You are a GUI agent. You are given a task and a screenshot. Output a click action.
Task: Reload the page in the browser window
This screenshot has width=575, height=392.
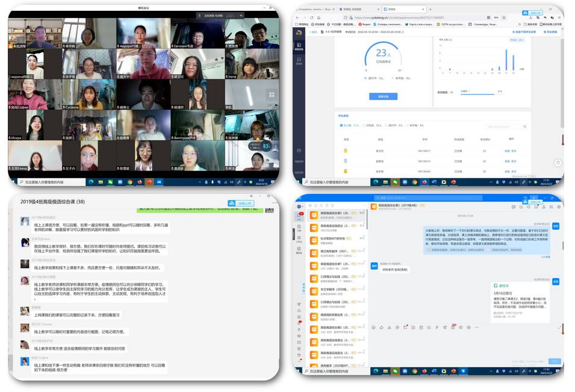click(x=311, y=17)
